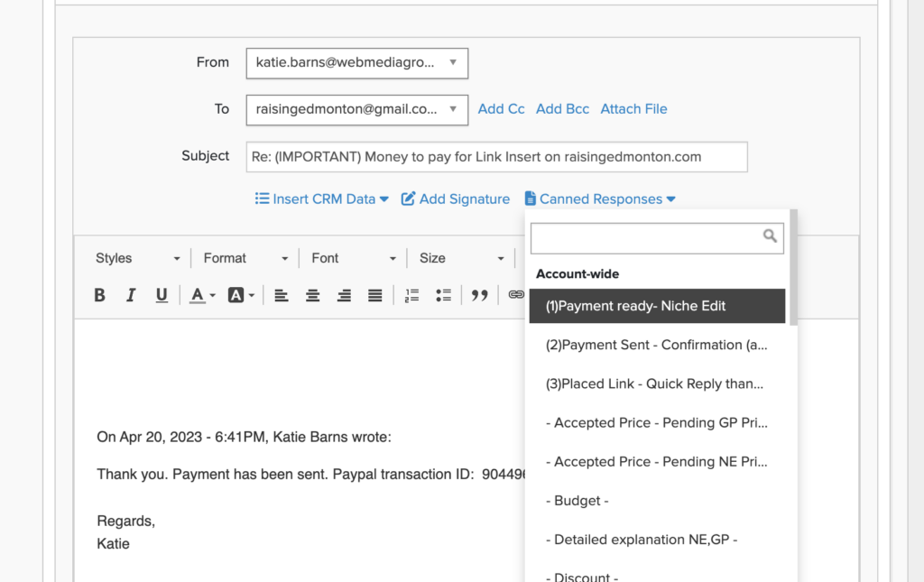The width and height of the screenshot is (924, 582).
Task: Apply block quote formatting
Action: click(x=480, y=295)
